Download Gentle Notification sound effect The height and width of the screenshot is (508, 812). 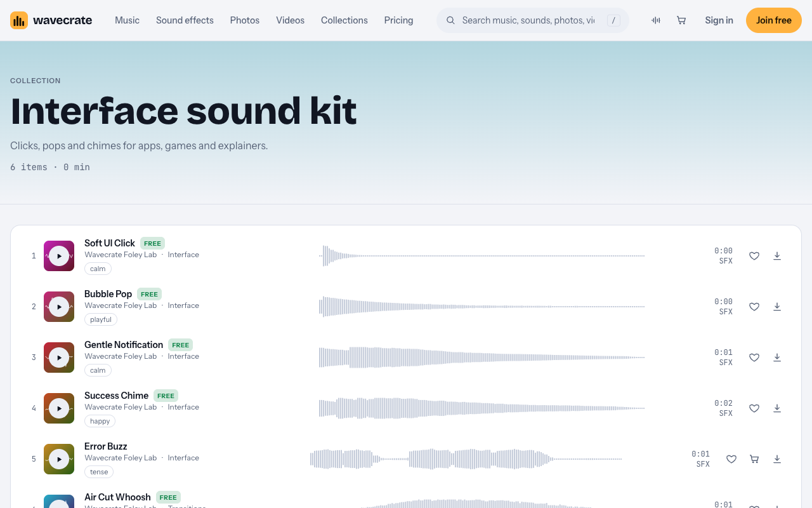point(777,358)
